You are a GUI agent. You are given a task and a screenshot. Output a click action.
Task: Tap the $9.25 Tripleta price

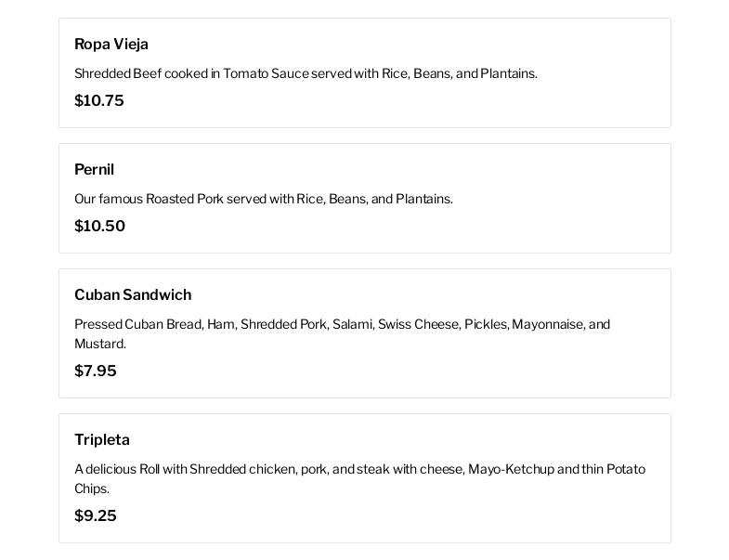pos(96,516)
